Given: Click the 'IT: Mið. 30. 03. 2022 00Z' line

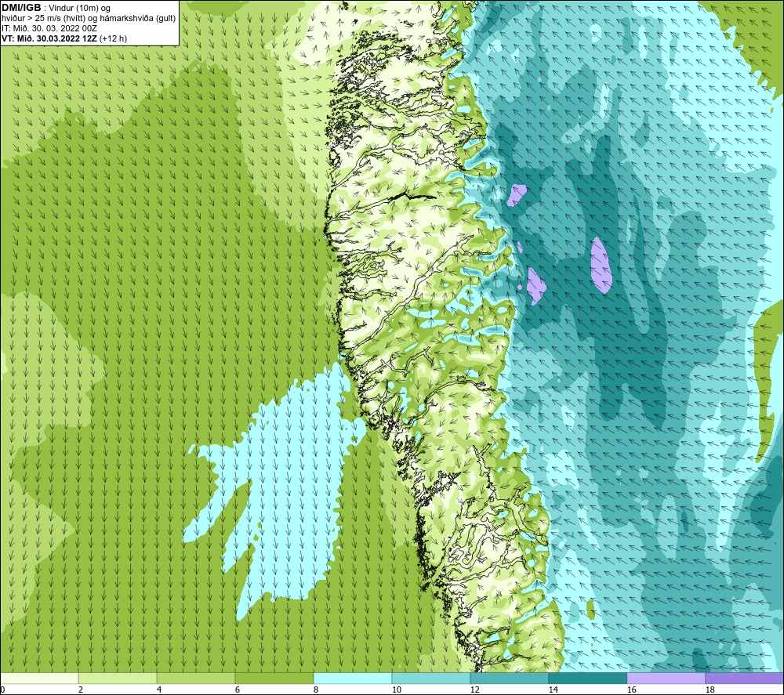Looking at the screenshot, I should 49,28.
